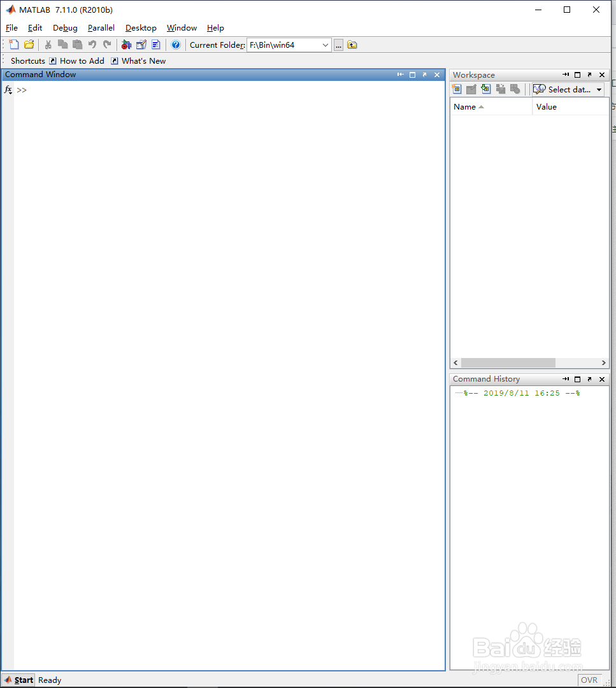Expand the Select data plot dropdown arrow
The image size is (616, 688).
[599, 90]
